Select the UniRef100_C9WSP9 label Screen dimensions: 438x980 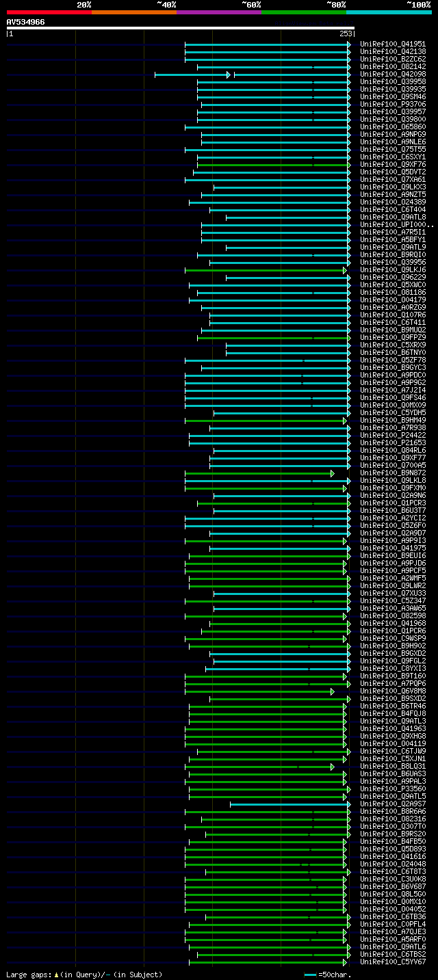click(x=393, y=639)
